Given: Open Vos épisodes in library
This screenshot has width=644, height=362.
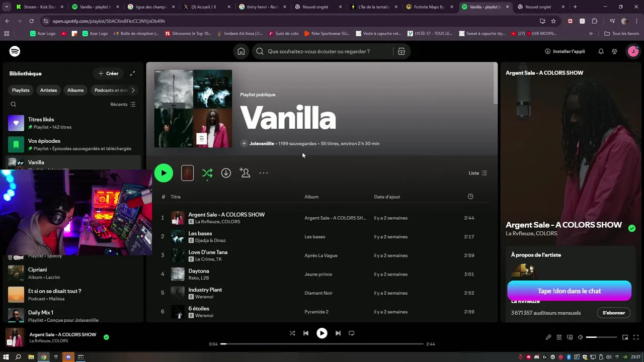Looking at the screenshot, I should (72, 145).
